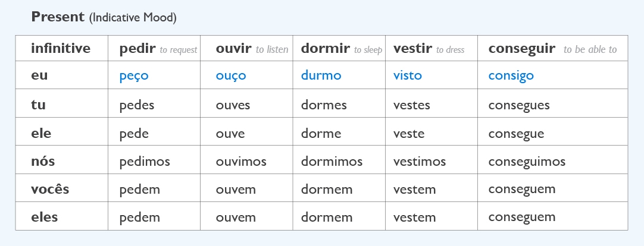Click the 'tu' row label
644x246 pixels.
coord(38,105)
